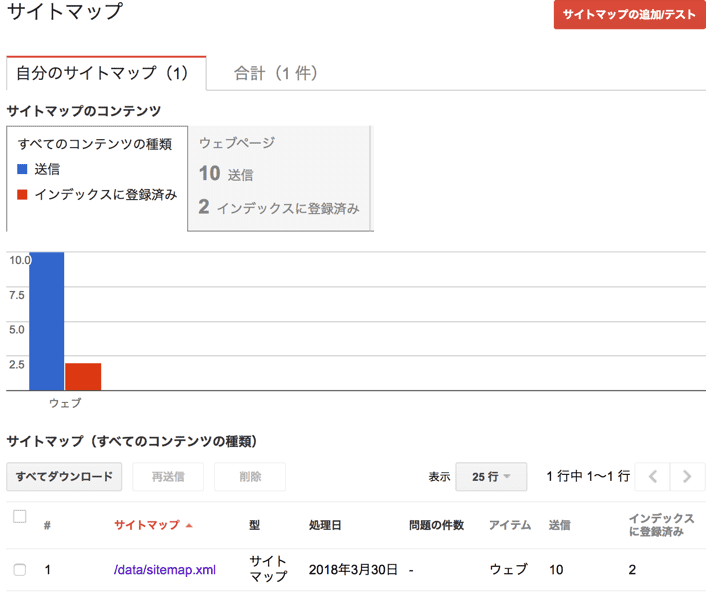Click ウェブ cell in sitemap row
The width and height of the screenshot is (706, 594).
click(509, 569)
